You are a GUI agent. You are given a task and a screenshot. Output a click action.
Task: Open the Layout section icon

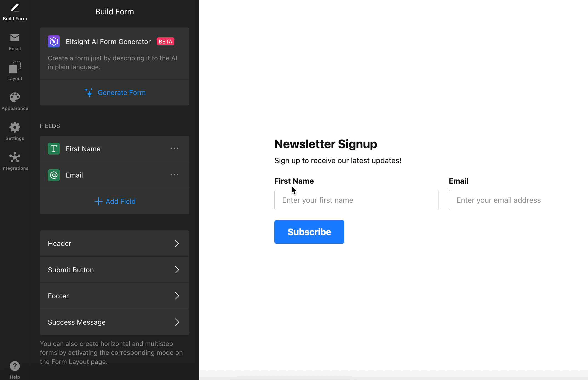coord(15,67)
